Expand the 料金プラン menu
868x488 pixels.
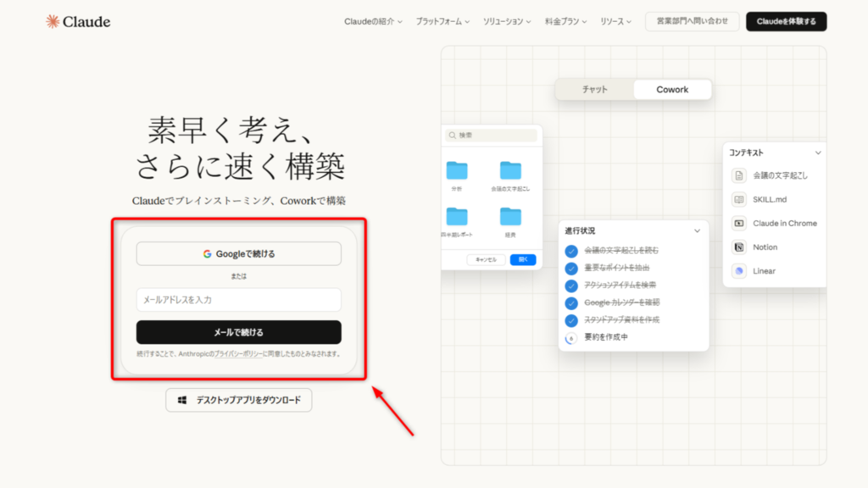click(x=565, y=21)
